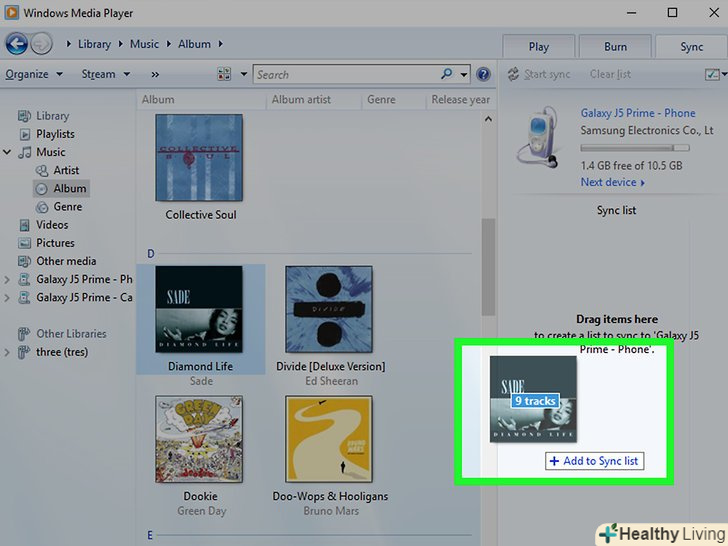
Task: Collapse the Music tree node
Action: tap(7, 152)
